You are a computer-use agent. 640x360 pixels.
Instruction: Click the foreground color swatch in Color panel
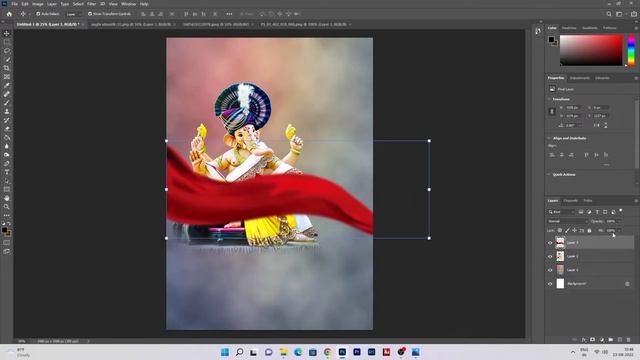(551, 40)
